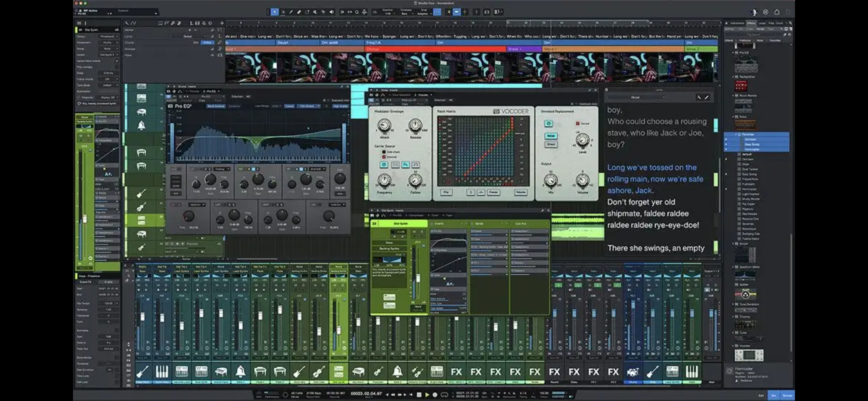The height and width of the screenshot is (401, 868).
Task: Toggle the Loop button in transport
Action: pyautogui.click(x=444, y=395)
